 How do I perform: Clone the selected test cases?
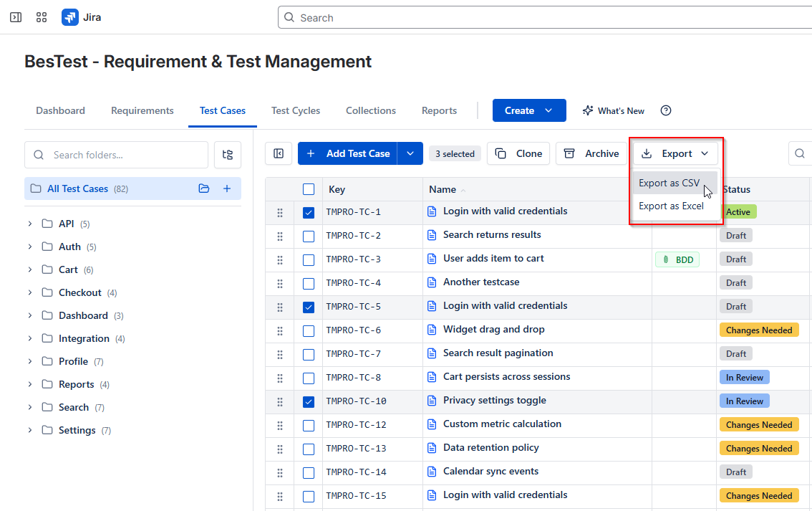518,153
